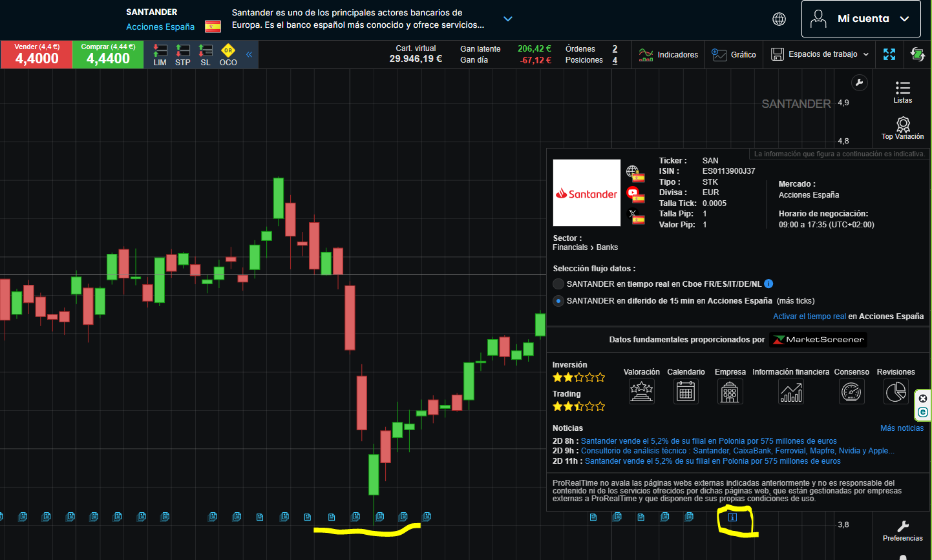932x560 pixels.
Task: Expand Santander description chevron
Action: click(508, 19)
